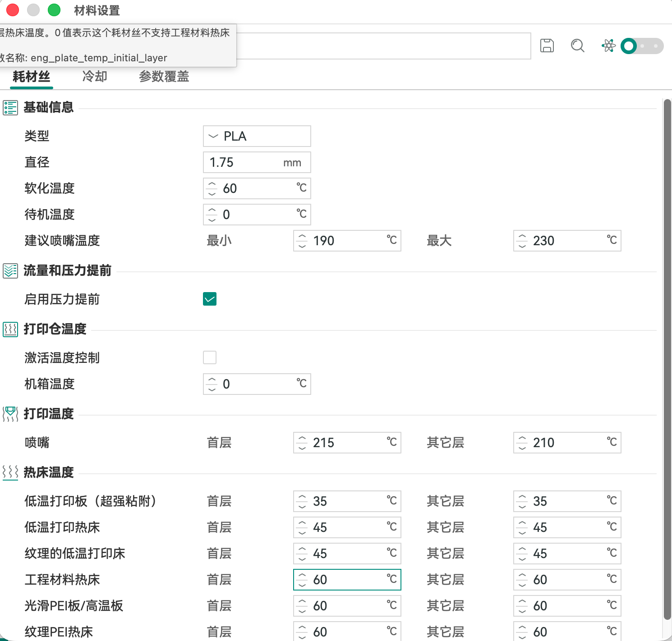Click the 最小 nozzle temperature 190 field

coord(347,241)
